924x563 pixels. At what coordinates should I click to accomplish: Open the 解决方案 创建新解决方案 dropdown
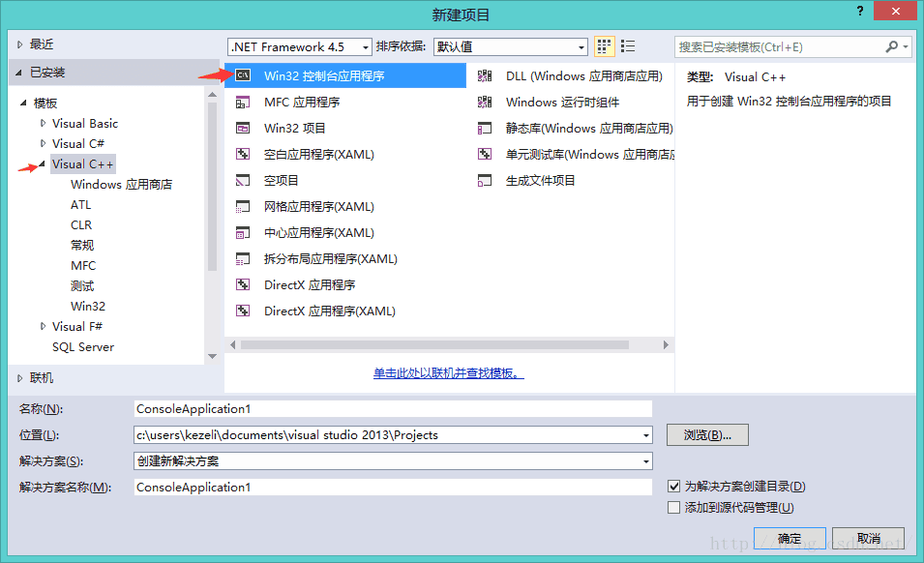tap(393, 461)
